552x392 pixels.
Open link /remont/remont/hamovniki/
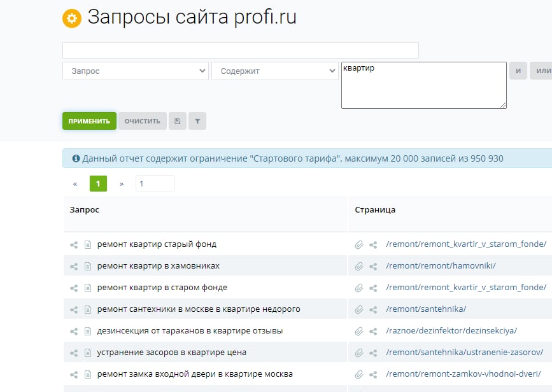[x=441, y=265]
